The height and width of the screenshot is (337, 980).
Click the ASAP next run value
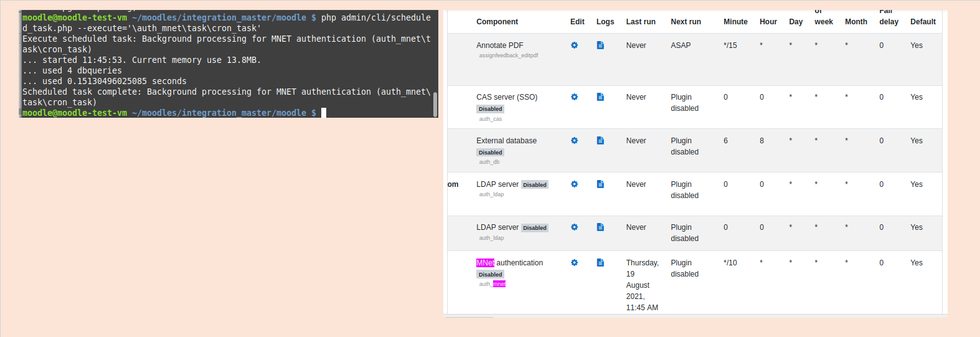click(x=681, y=45)
